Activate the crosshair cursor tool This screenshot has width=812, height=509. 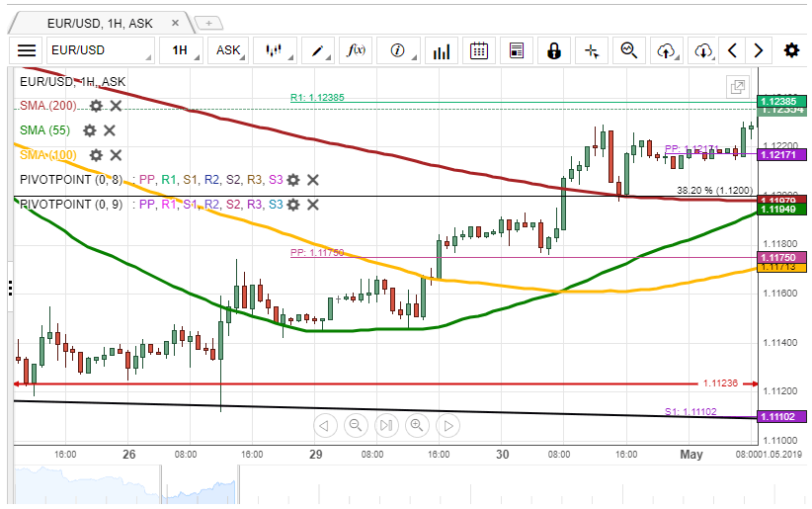click(592, 50)
